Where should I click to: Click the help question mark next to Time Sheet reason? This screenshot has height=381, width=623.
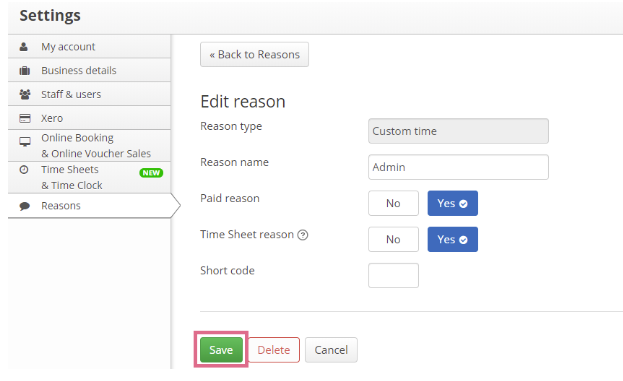coord(303,235)
